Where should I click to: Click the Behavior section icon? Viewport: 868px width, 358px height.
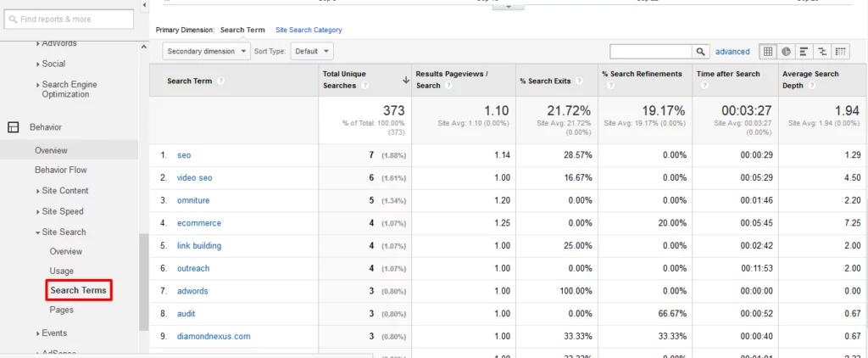pyautogui.click(x=13, y=127)
